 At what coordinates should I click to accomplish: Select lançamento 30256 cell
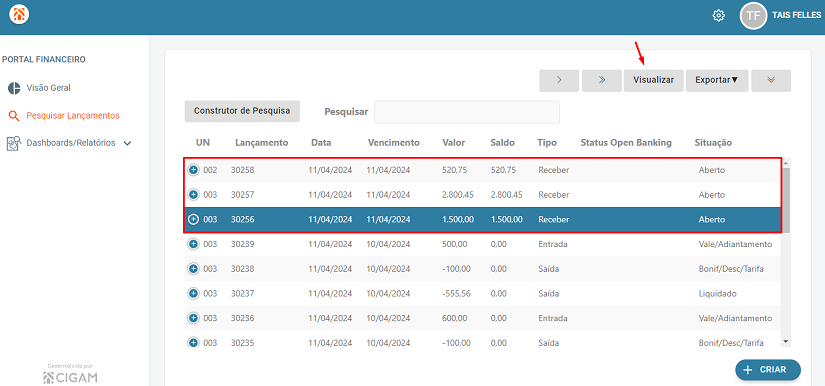click(x=243, y=219)
